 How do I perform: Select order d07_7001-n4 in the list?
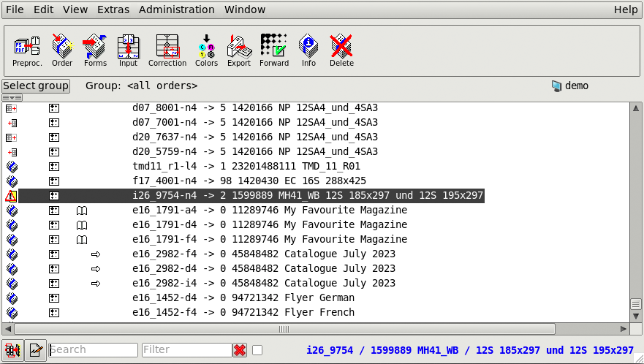(x=254, y=122)
